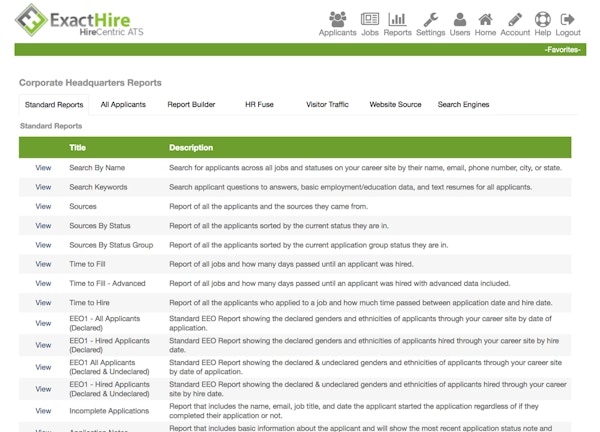View the Incomplete Applications report
600x432 pixels.
[x=43, y=411]
